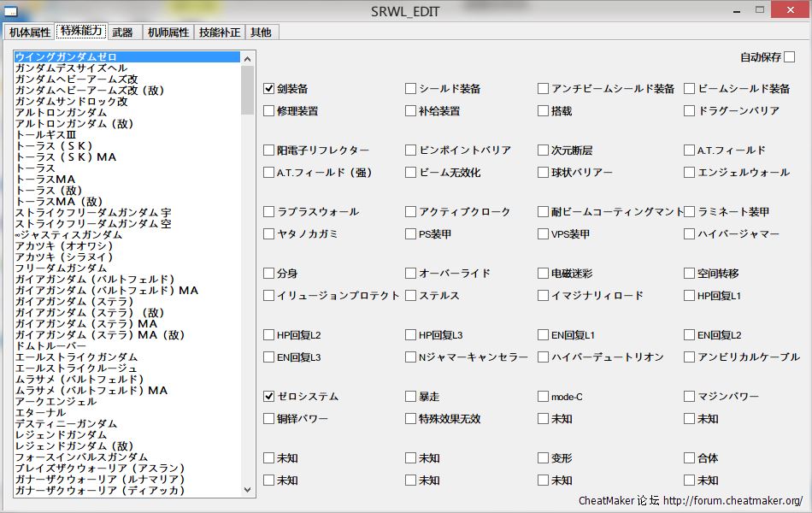The image size is (812, 513).
Task: Uncheck the 剣装备 checkbox
Action: pos(269,88)
